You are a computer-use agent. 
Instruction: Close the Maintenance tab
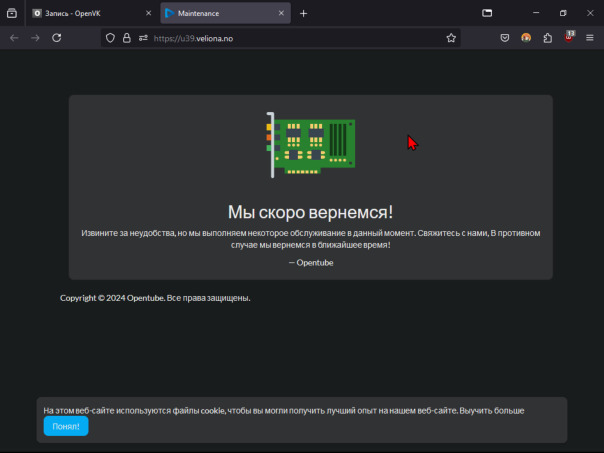click(281, 13)
